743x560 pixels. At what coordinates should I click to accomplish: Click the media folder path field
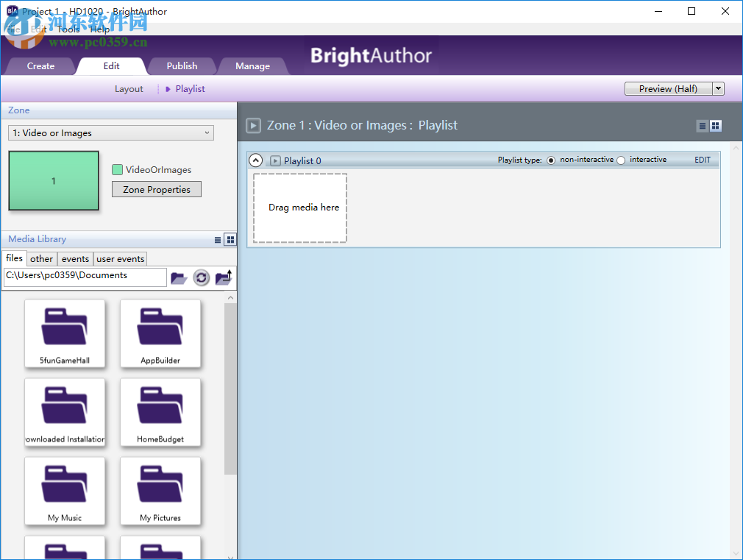coord(85,277)
